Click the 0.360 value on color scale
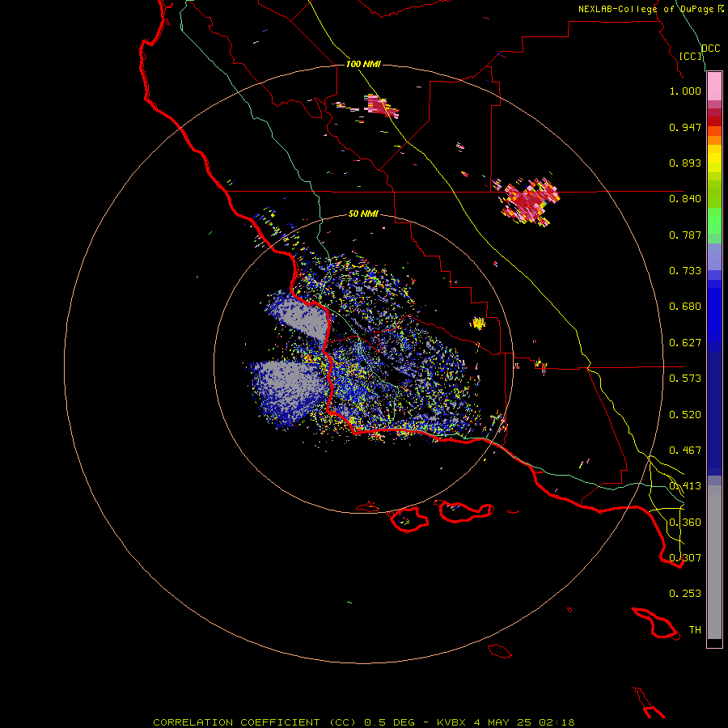Viewport: 728px width, 728px height. point(685,523)
